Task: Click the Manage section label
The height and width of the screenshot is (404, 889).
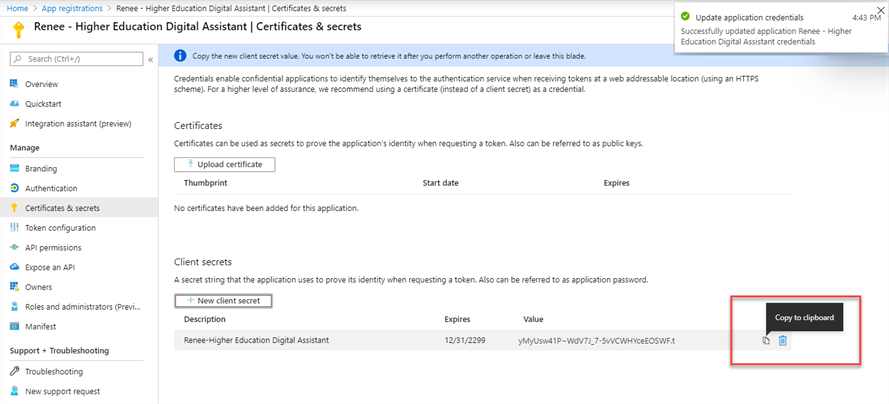Action: click(24, 148)
